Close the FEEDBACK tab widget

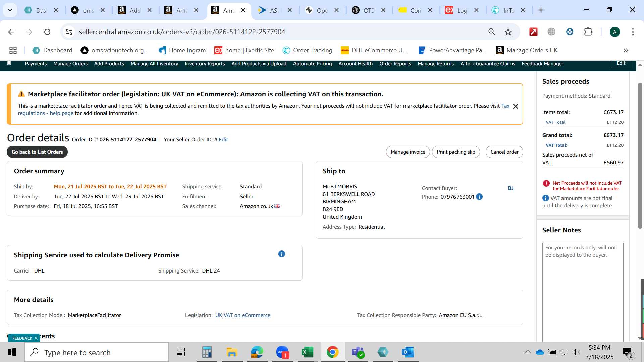(x=36, y=338)
